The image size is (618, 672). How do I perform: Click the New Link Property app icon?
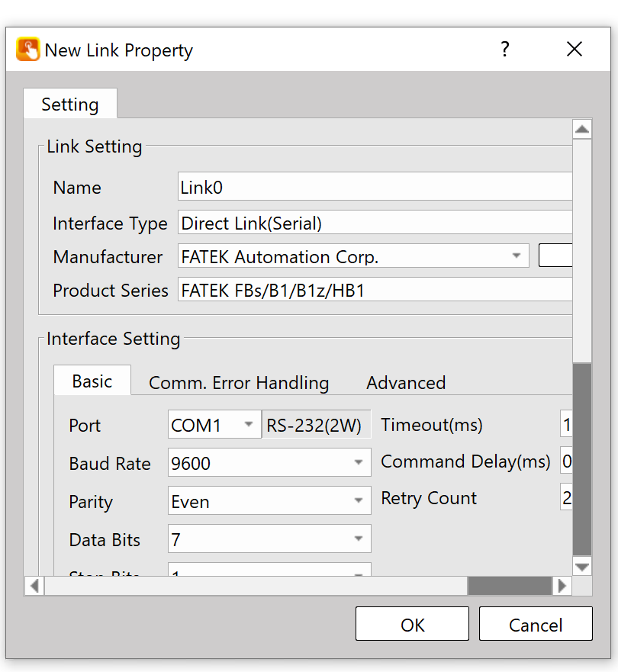tap(27, 50)
